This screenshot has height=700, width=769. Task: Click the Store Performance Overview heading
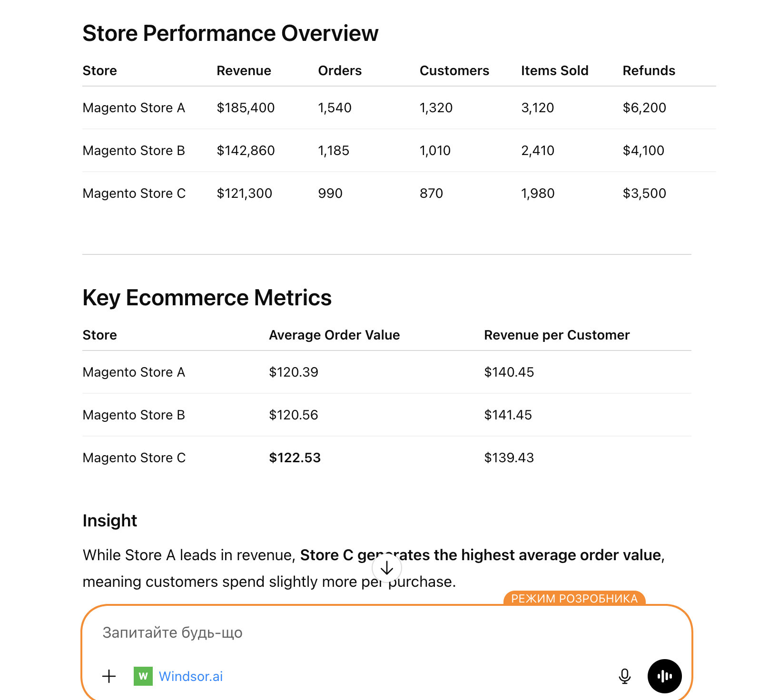[x=230, y=33]
